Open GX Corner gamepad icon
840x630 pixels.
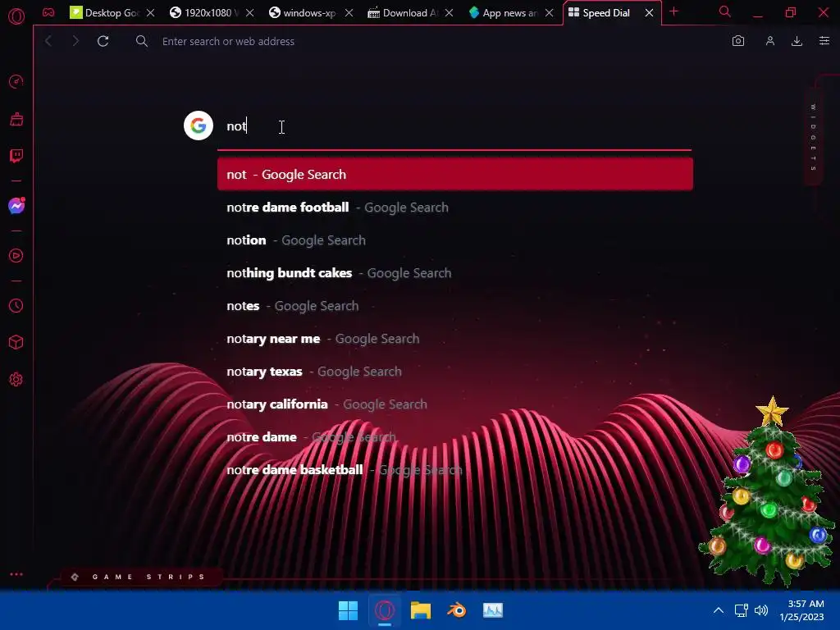pos(48,12)
